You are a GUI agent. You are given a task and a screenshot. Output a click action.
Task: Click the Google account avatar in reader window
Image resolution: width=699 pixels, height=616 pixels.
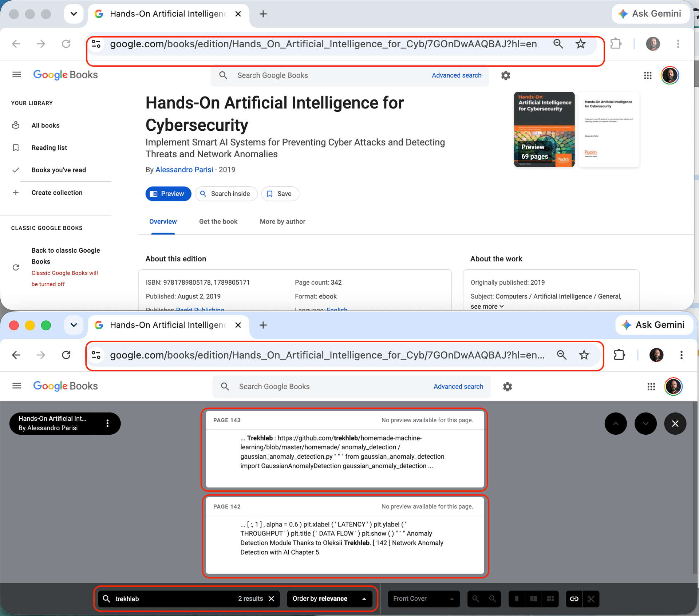(673, 387)
